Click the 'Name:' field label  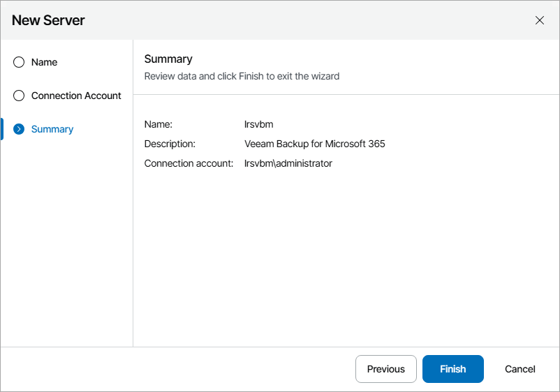click(158, 124)
